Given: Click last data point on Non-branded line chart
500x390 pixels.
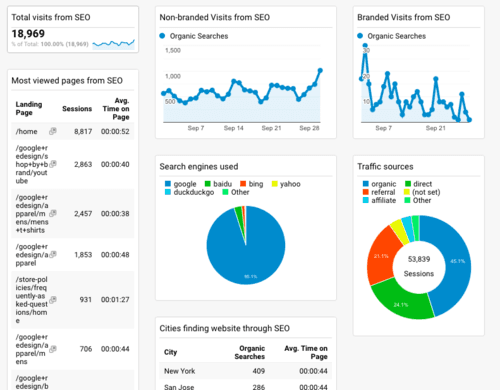Looking at the screenshot, I should 320,70.
